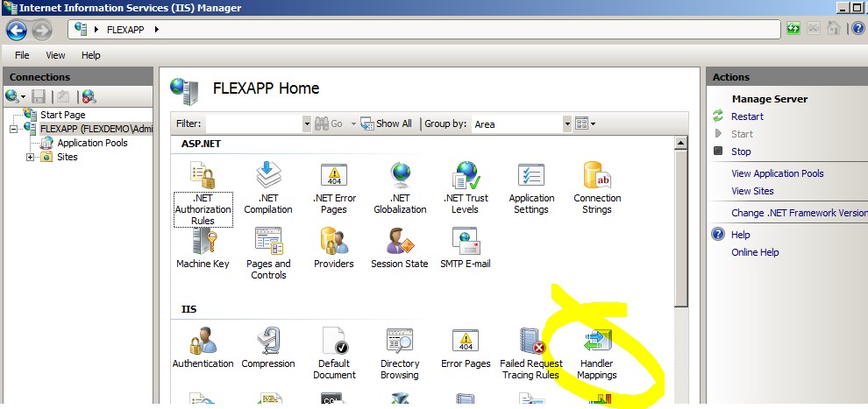The width and height of the screenshot is (868, 409).
Task: Click the Refresh page icon in toolbar
Action: click(x=793, y=28)
